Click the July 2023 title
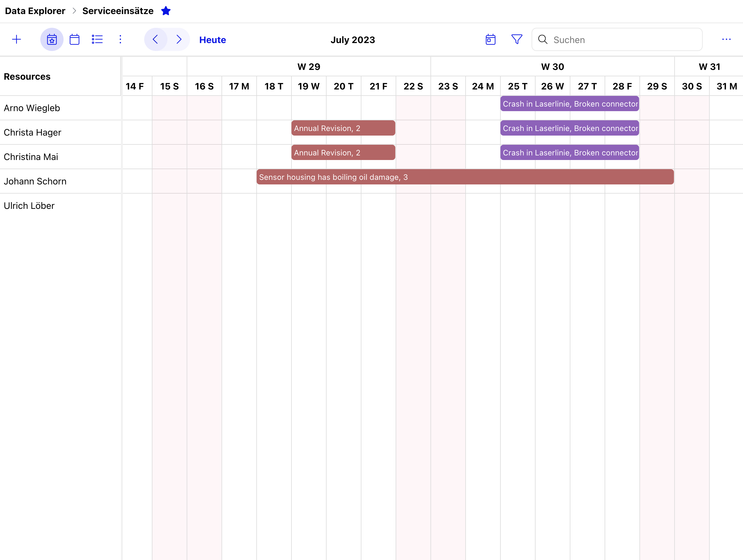The image size is (743, 560). 353,40
